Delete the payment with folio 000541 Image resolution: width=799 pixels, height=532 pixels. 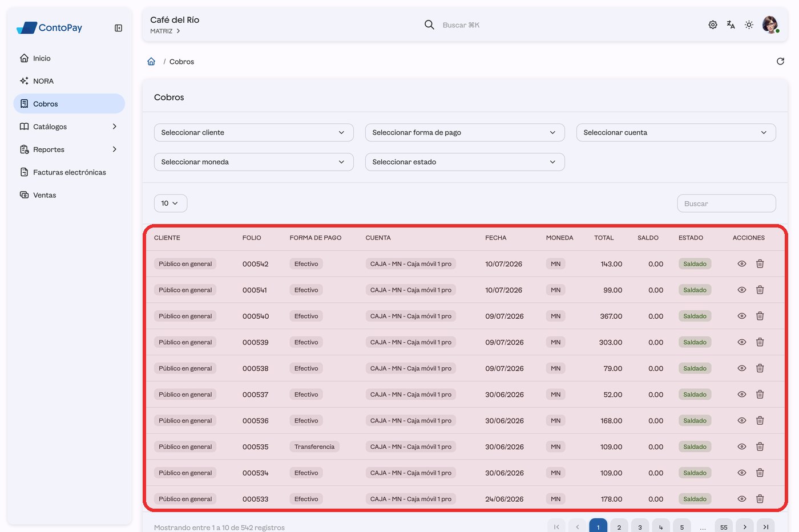click(760, 290)
